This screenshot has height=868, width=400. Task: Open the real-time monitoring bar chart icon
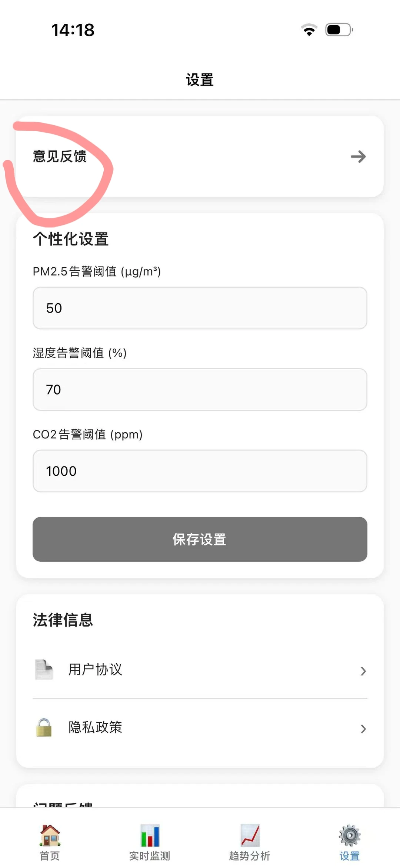tap(150, 835)
